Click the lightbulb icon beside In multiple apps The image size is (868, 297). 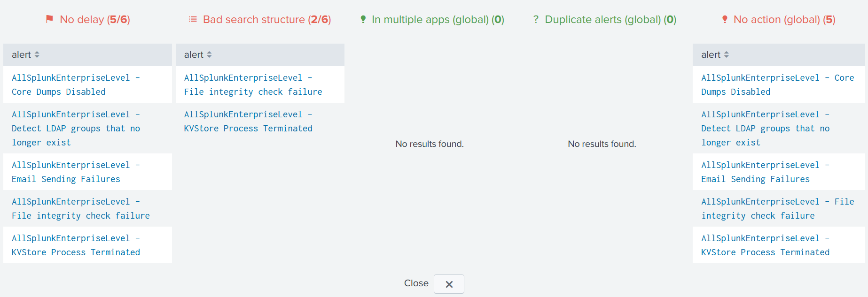[363, 19]
